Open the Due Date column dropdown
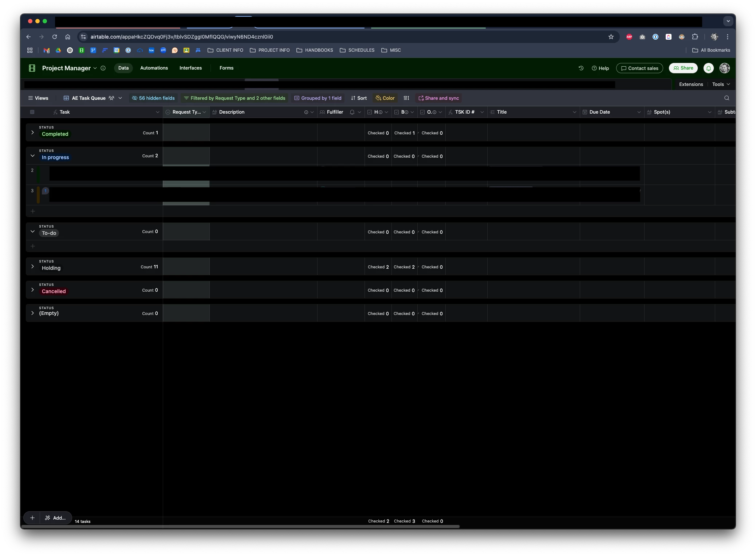The image size is (756, 556). (639, 112)
